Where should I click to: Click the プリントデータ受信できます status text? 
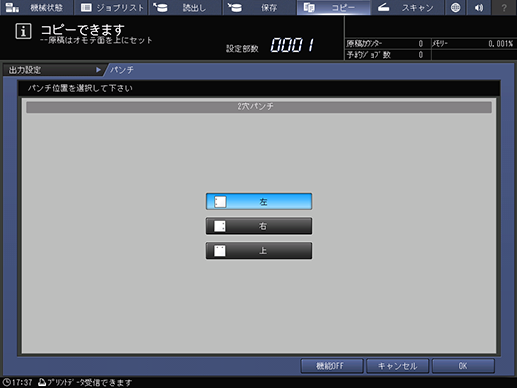[x=89, y=382]
